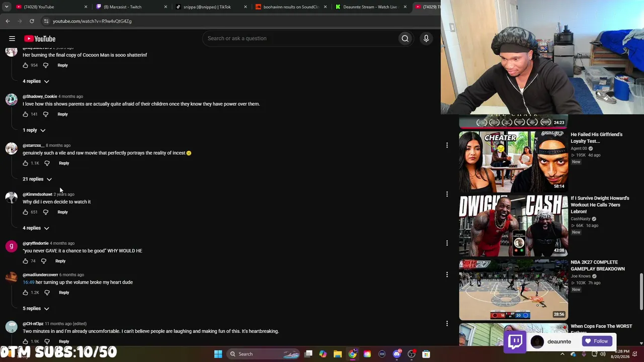Start voice search with the microphone icon
This screenshot has width=644, height=362.
pos(426,38)
